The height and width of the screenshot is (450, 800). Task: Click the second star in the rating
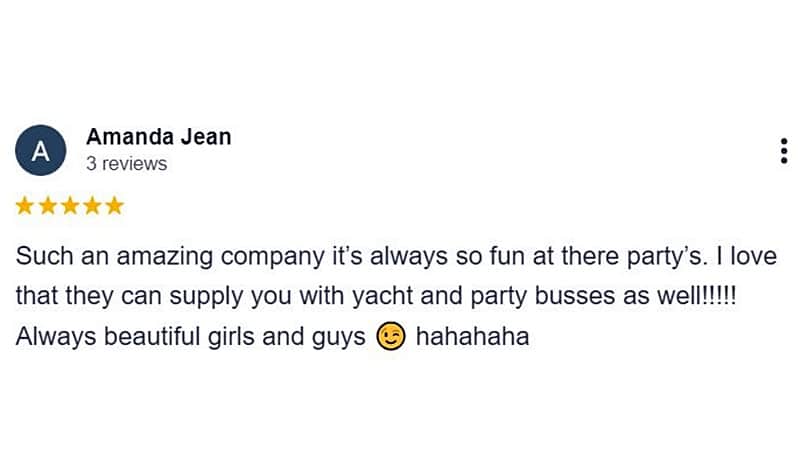point(47,206)
